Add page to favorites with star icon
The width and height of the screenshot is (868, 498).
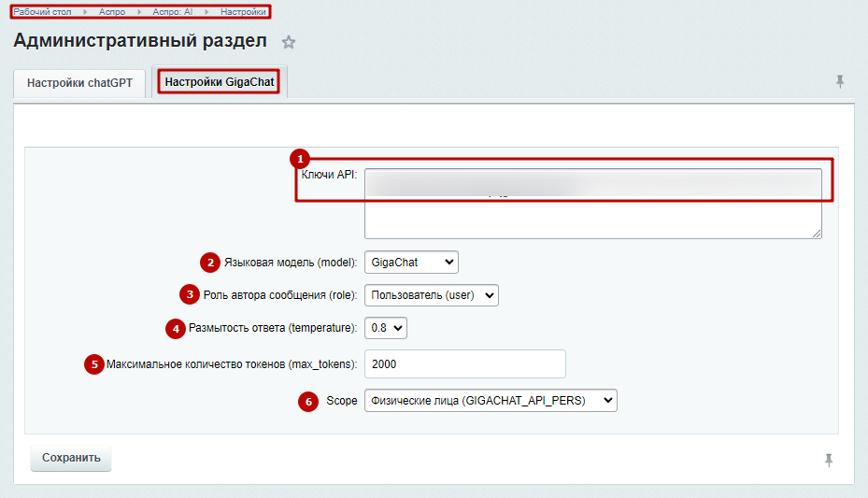[289, 42]
